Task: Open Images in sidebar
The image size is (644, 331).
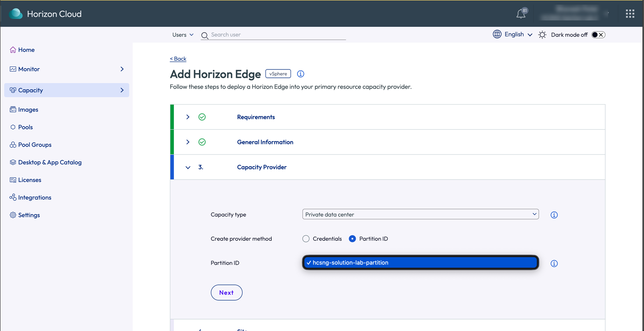Action: pyautogui.click(x=28, y=109)
